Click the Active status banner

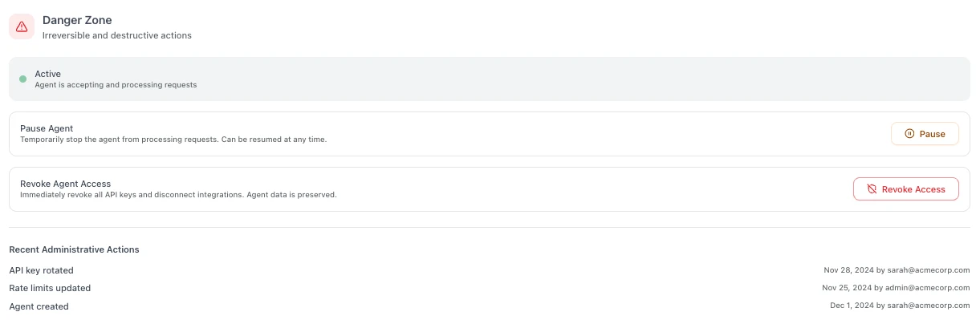tap(490, 79)
